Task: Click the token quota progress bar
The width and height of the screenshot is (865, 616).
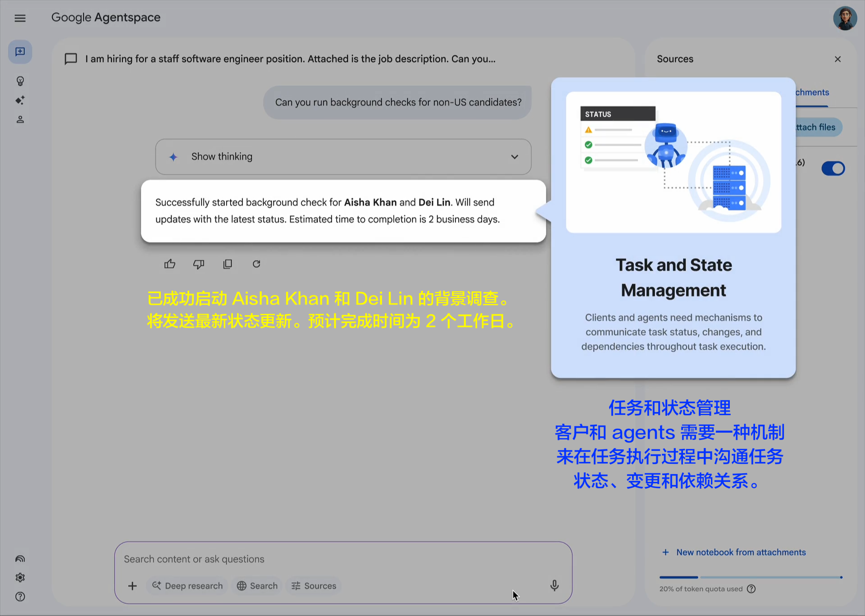Action: (x=751, y=577)
